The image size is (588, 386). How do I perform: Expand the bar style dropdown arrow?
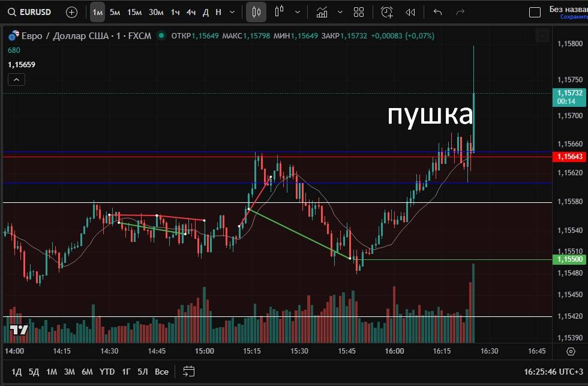[298, 12]
